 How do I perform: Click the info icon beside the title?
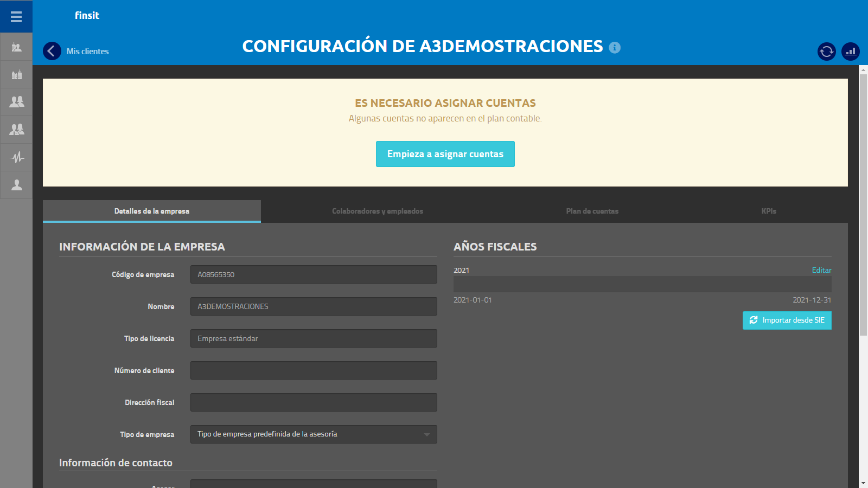click(x=615, y=47)
